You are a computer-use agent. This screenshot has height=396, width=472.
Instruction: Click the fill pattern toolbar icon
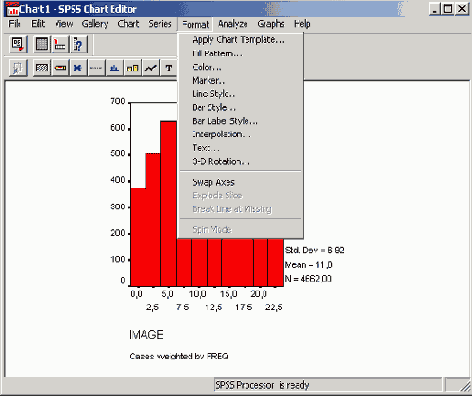point(42,68)
